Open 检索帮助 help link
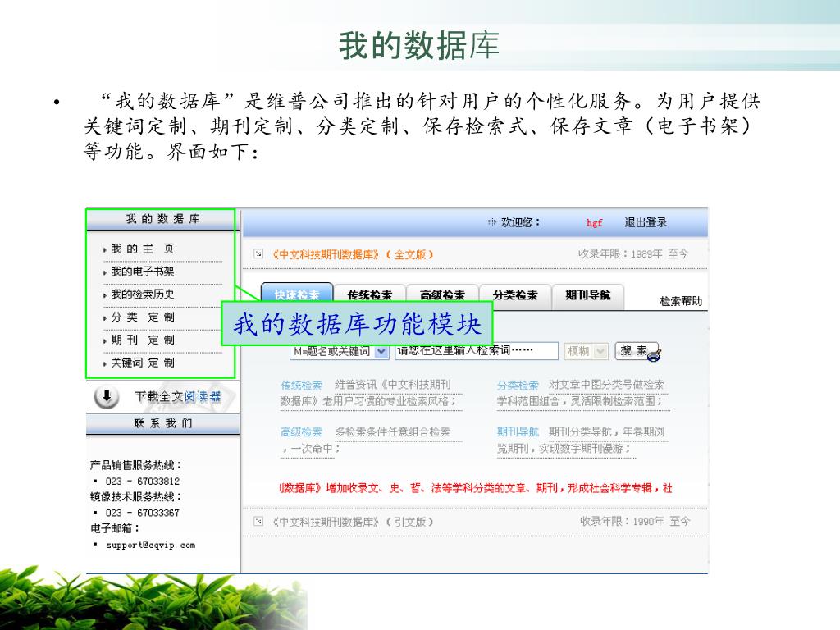This screenshot has height=630, width=840. 681,301
